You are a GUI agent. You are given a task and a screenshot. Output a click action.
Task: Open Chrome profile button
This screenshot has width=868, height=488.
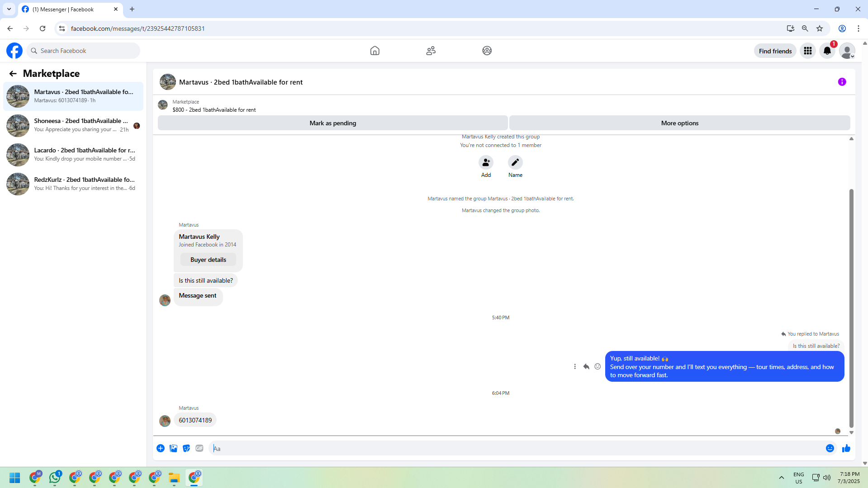coord(842,28)
